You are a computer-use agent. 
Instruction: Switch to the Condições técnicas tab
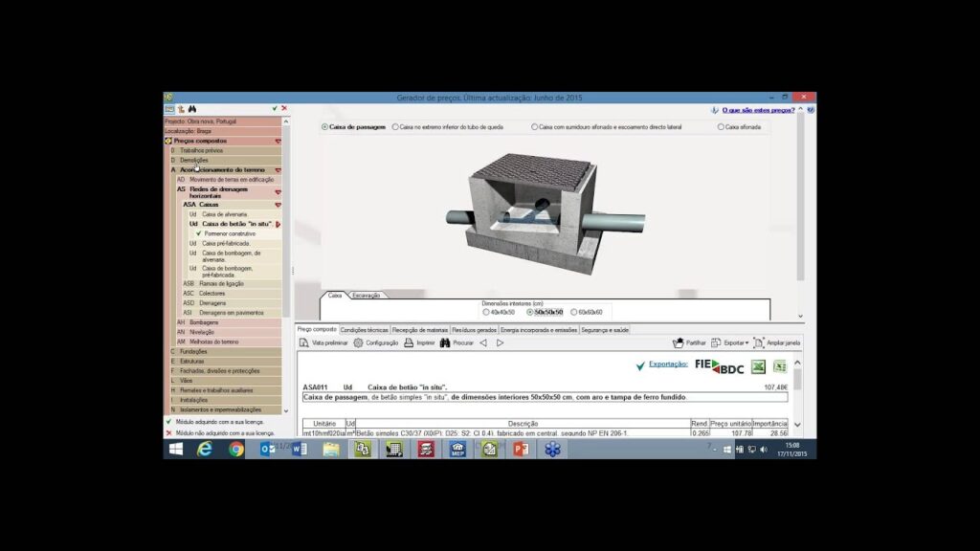pos(364,329)
